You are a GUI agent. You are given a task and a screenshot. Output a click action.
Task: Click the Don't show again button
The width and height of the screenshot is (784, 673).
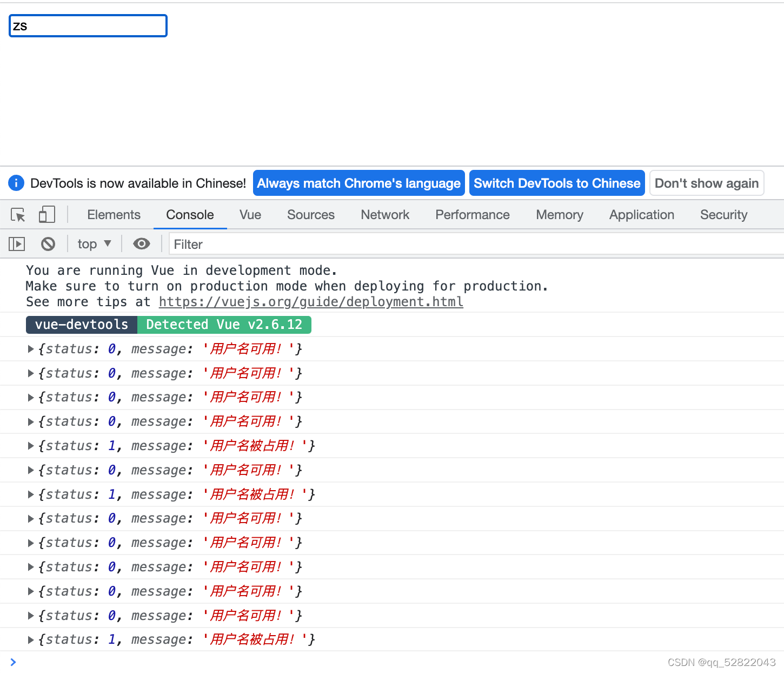coord(706,183)
